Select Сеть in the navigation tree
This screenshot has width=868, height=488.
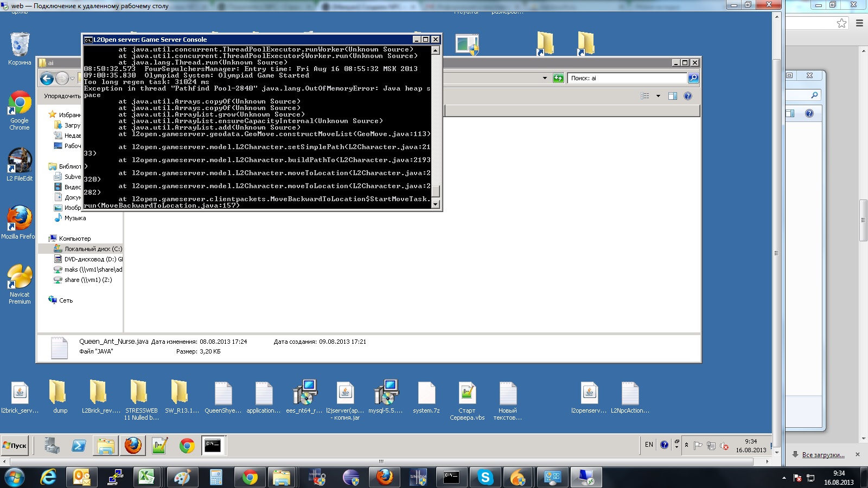(60, 300)
